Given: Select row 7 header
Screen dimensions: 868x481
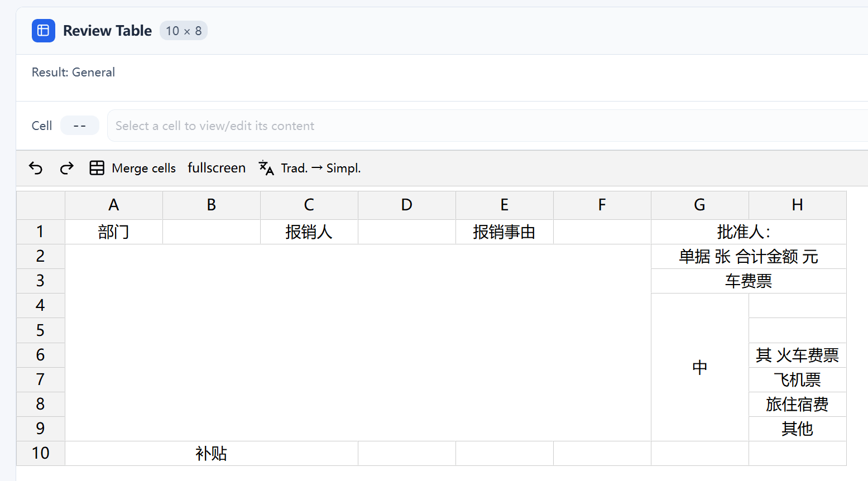Looking at the screenshot, I should [x=41, y=379].
